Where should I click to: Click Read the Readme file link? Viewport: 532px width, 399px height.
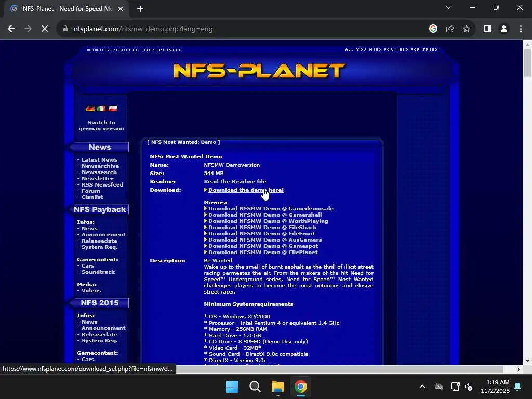pyautogui.click(x=235, y=181)
